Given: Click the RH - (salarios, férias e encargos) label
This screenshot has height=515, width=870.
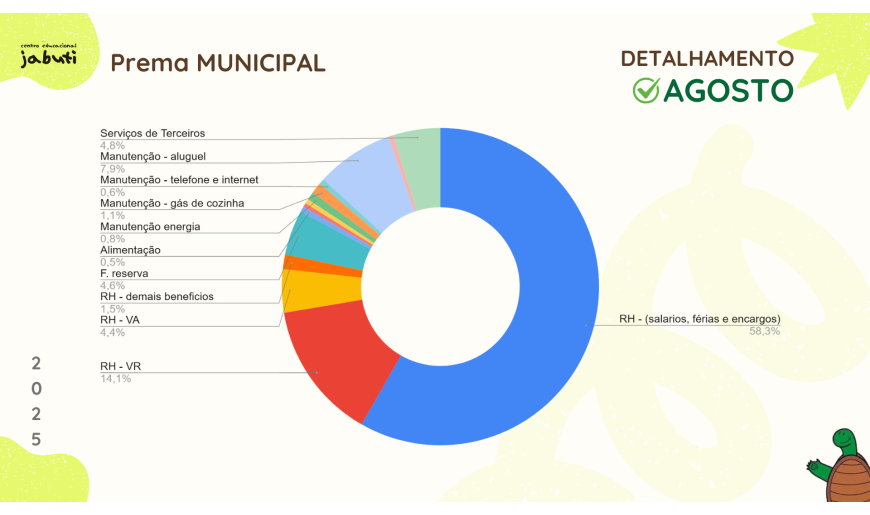Looking at the screenshot, I should [x=699, y=319].
